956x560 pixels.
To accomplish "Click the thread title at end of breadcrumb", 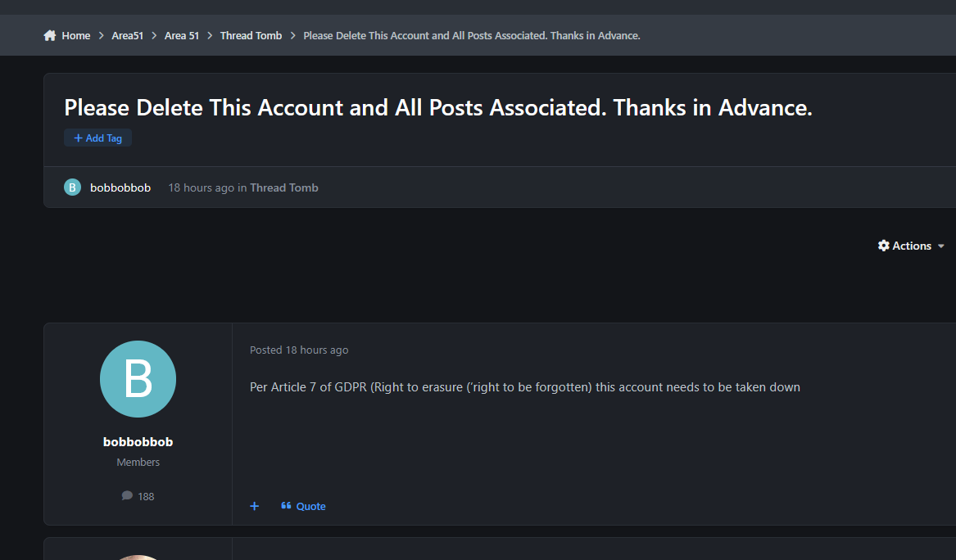I will [471, 36].
